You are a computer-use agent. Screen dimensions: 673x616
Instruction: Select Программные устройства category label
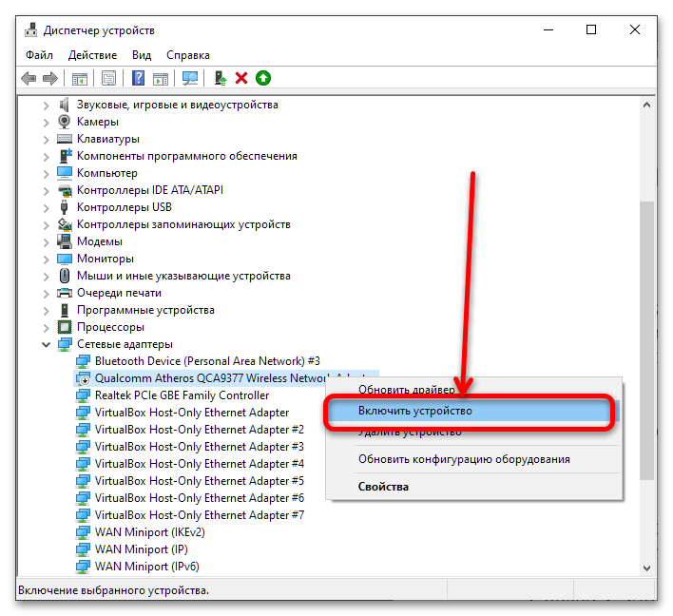pyautogui.click(x=145, y=310)
